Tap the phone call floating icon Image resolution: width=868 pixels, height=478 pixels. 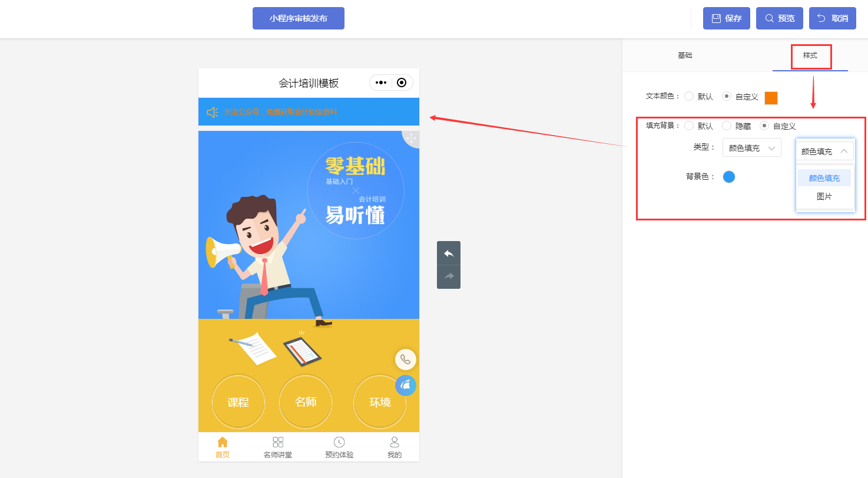(x=405, y=360)
